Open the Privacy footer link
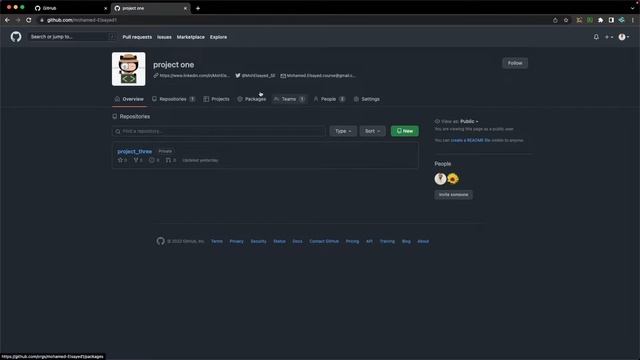The width and height of the screenshot is (640, 360). pyautogui.click(x=236, y=242)
